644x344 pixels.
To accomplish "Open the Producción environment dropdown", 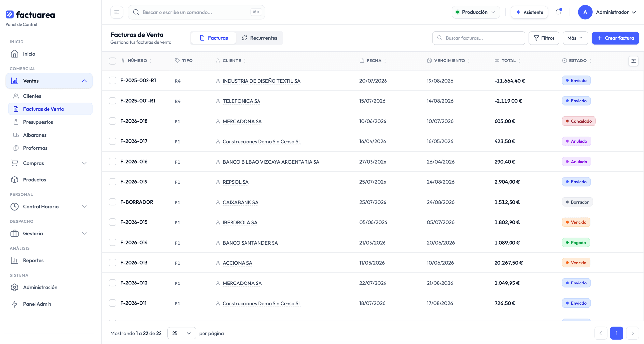I will (476, 12).
